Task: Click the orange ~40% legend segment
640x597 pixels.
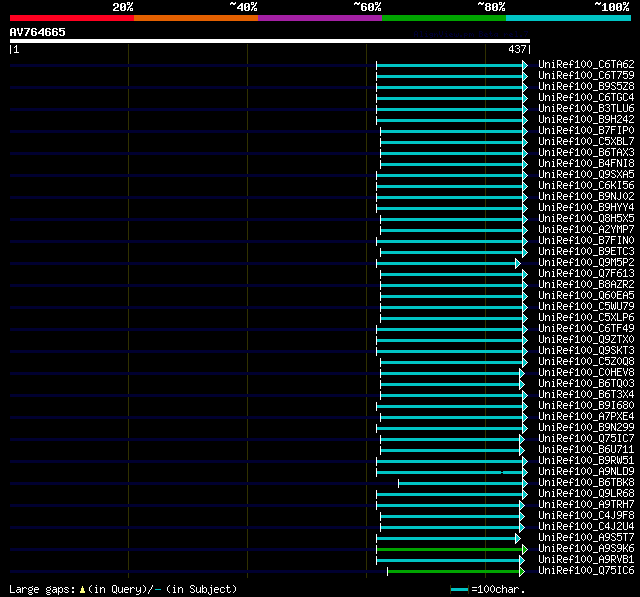Action: (196, 18)
